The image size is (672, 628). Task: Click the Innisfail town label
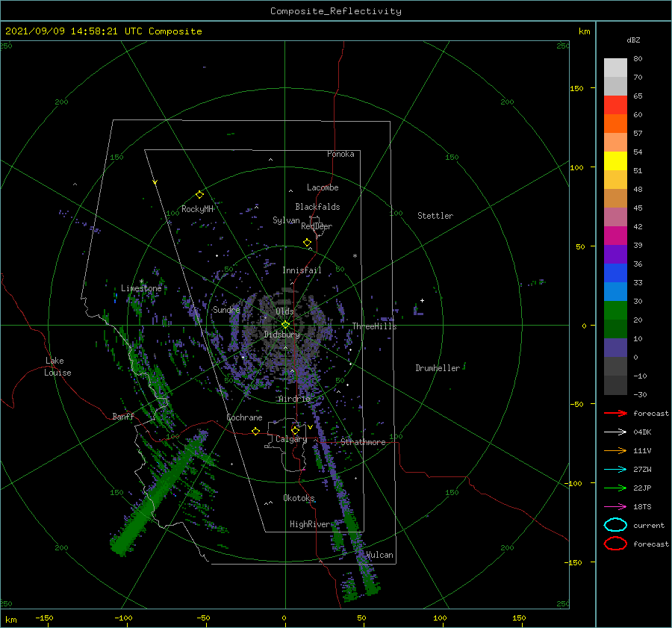coord(302,270)
